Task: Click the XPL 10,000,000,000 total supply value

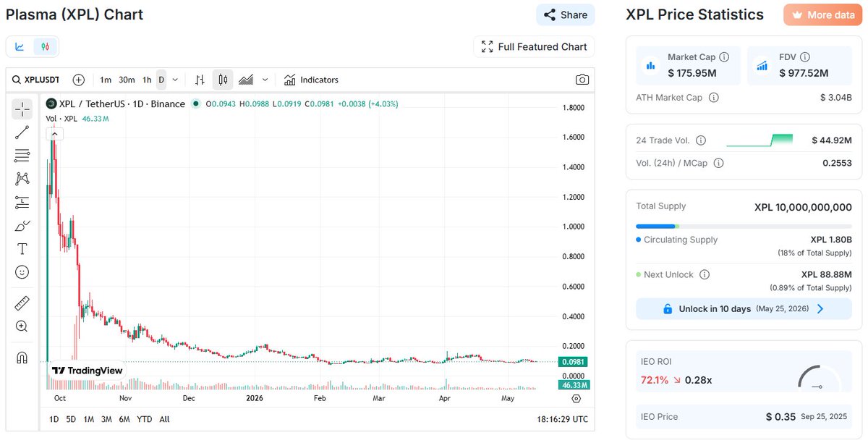Action: pos(803,207)
